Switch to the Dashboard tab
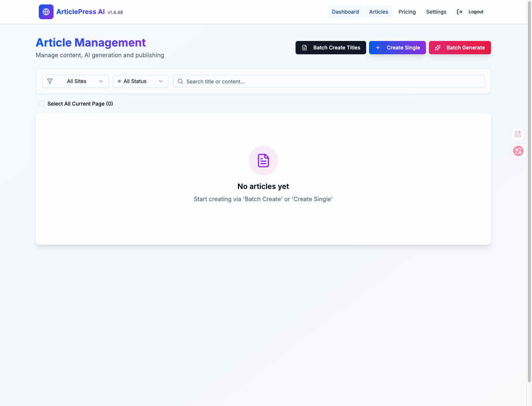The width and height of the screenshot is (532, 406). click(x=345, y=12)
